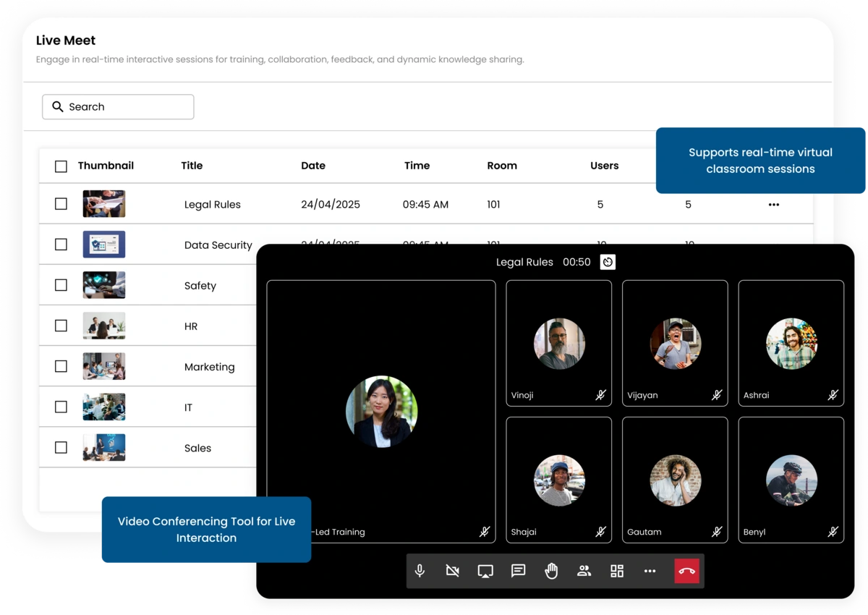
Task: Switch the video grid layout
Action: point(617,571)
